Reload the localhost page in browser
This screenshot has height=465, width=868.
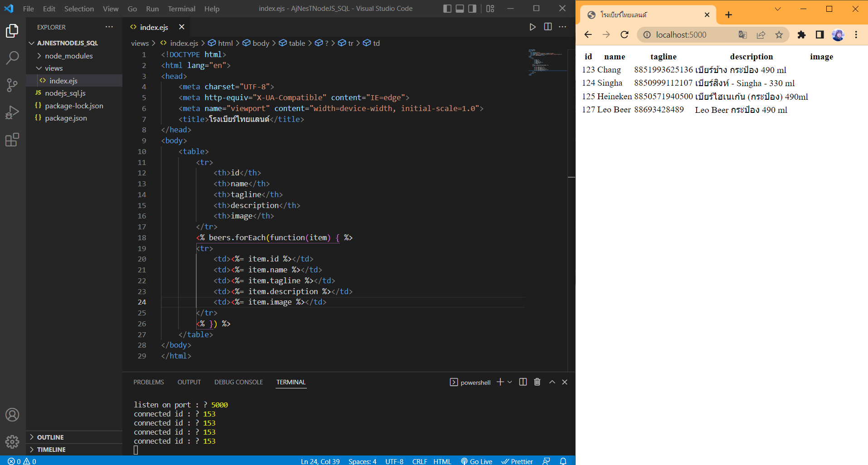625,35
